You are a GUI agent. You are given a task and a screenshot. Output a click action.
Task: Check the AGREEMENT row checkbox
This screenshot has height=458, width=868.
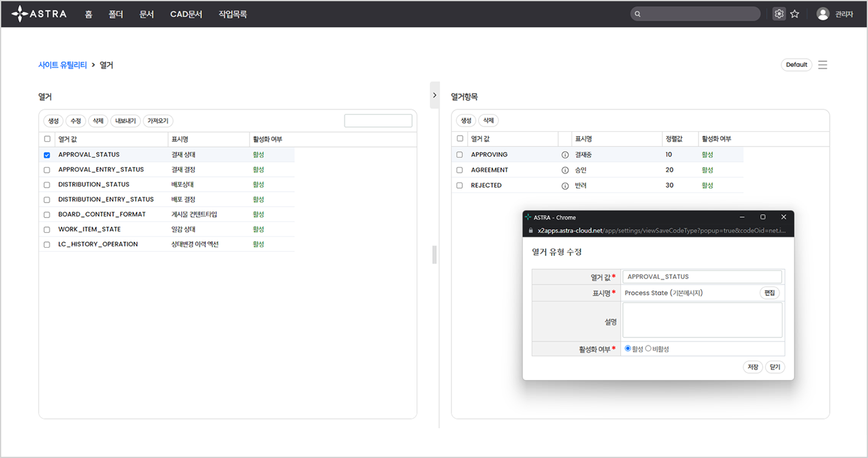point(460,171)
